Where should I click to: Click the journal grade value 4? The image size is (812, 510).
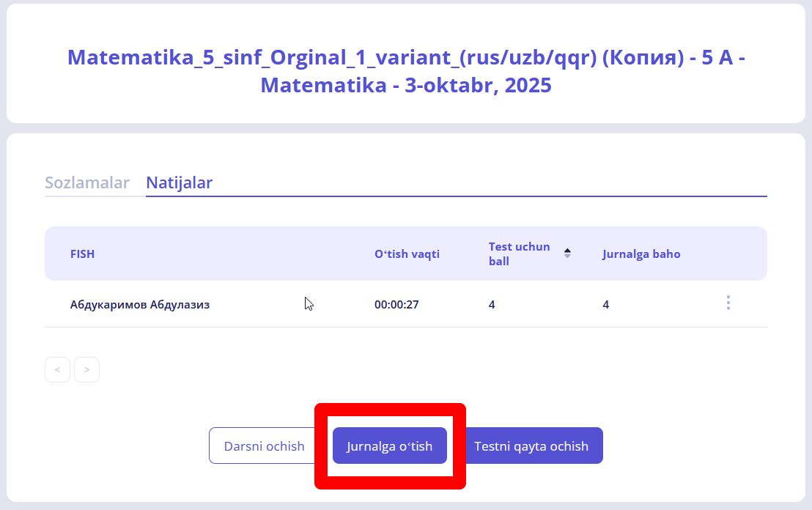(605, 305)
